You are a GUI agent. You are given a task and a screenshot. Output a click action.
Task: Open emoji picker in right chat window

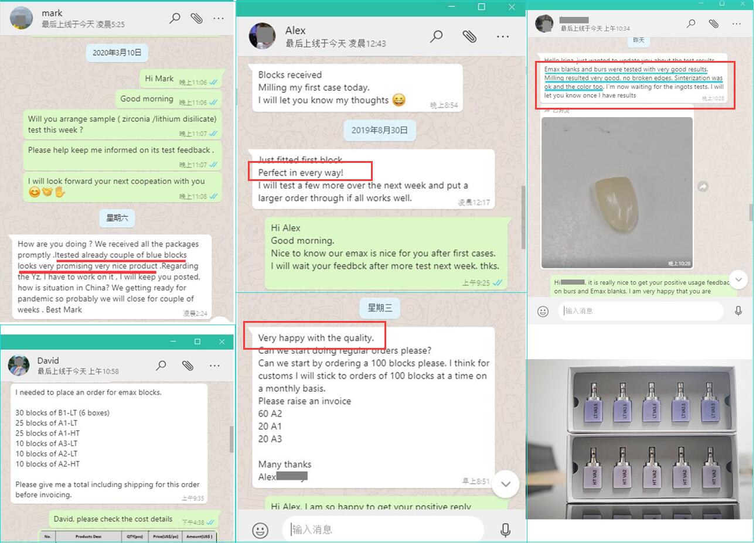pos(543,311)
